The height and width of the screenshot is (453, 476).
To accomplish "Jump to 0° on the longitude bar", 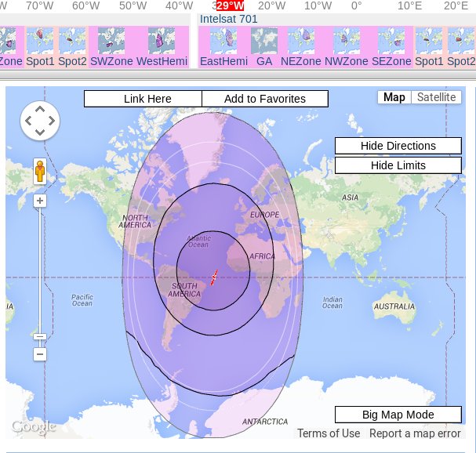I will (357, 5).
